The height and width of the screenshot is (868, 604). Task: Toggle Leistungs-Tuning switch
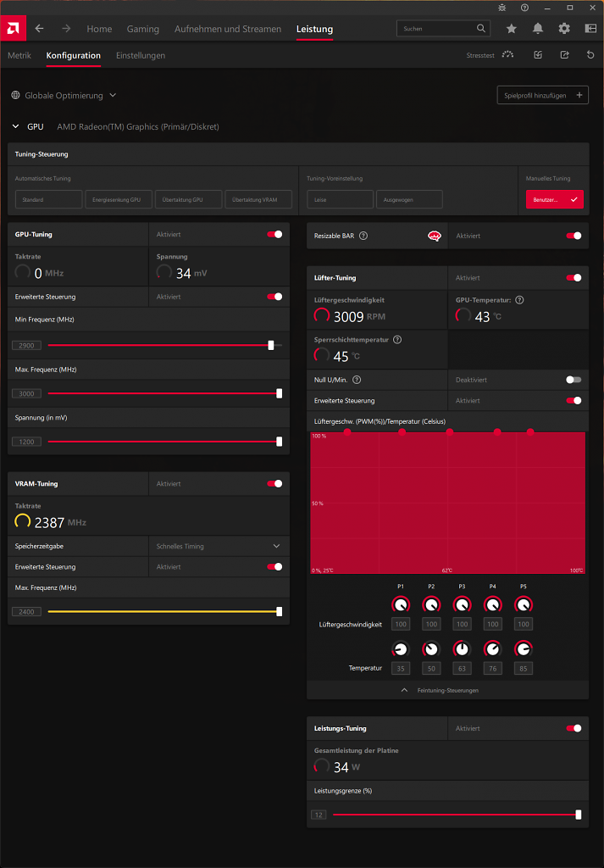[x=574, y=728]
